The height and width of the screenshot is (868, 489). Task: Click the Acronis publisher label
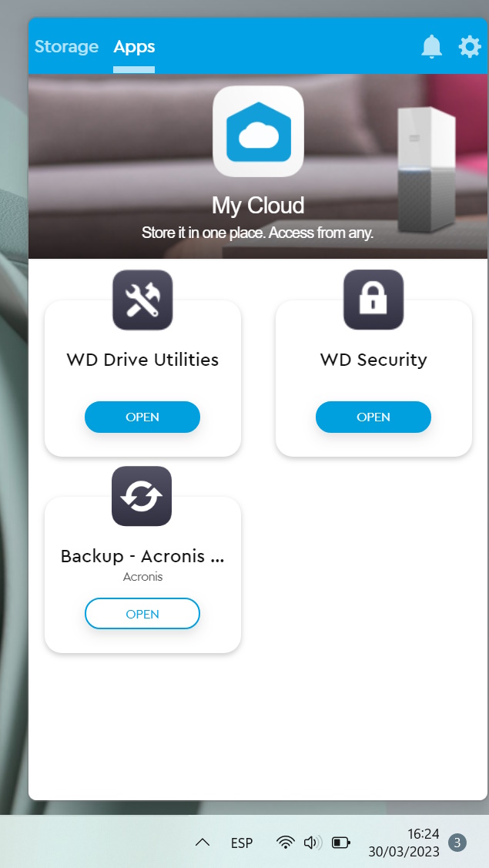click(x=143, y=577)
